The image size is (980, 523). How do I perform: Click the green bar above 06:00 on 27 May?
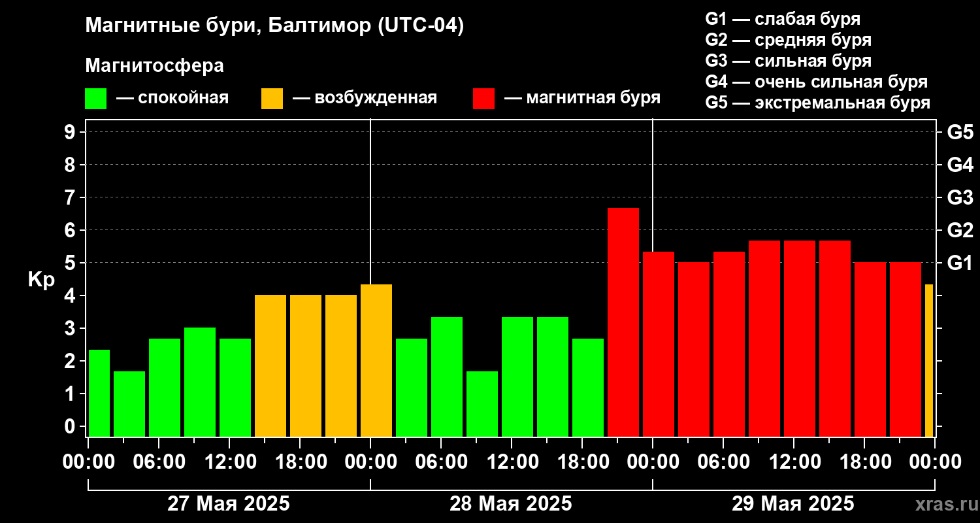click(165, 388)
